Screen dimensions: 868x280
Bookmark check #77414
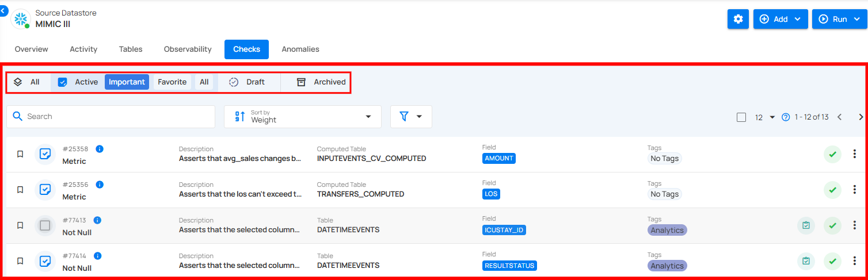point(20,261)
